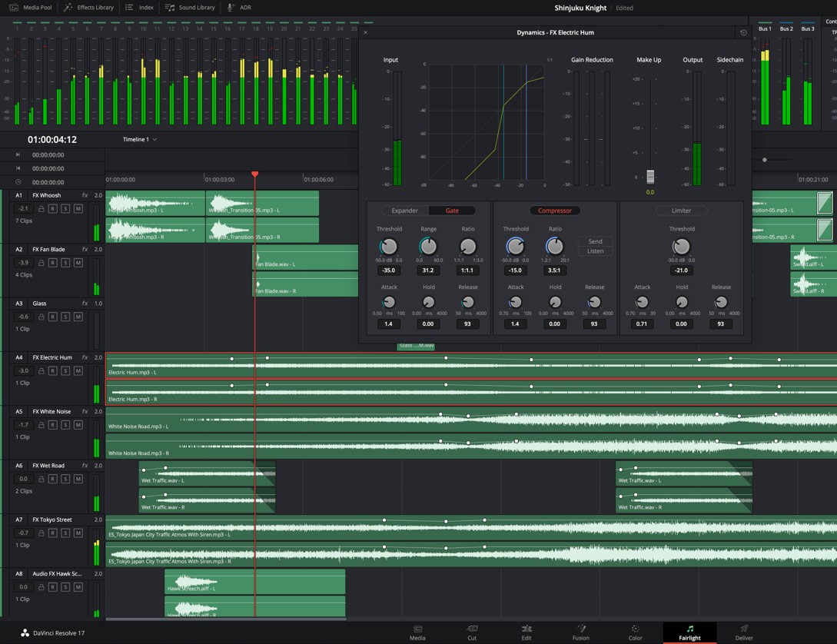This screenshot has height=644, width=837.
Task: Open the Effects Library panel
Action: coord(88,8)
